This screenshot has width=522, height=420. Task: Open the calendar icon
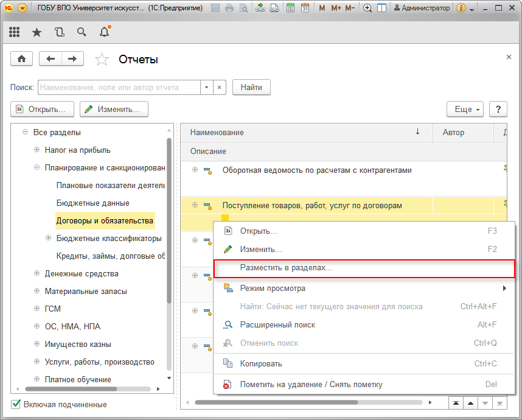(305, 8)
